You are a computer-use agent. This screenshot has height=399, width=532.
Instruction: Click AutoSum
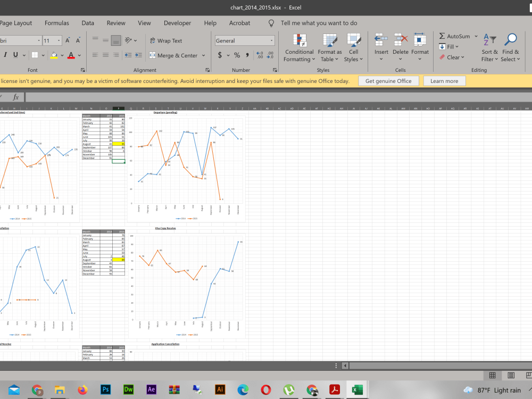[x=455, y=36]
